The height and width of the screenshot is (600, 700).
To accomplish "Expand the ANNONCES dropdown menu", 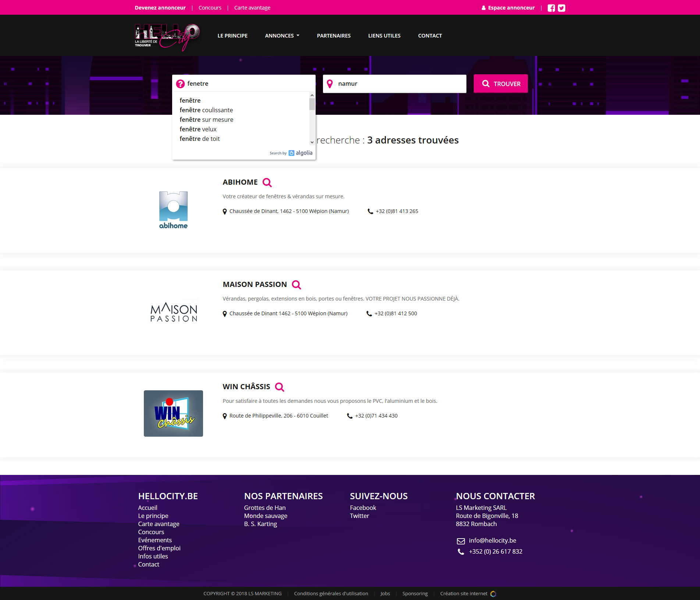I will tap(282, 36).
